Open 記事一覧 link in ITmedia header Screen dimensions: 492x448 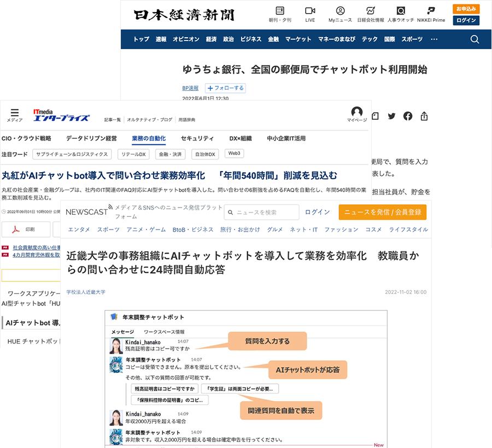pos(112,120)
